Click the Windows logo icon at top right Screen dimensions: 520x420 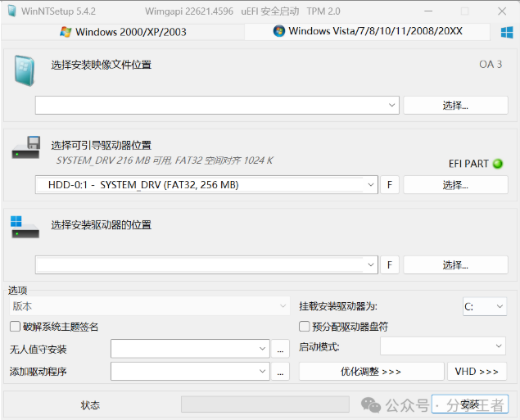pos(507,31)
